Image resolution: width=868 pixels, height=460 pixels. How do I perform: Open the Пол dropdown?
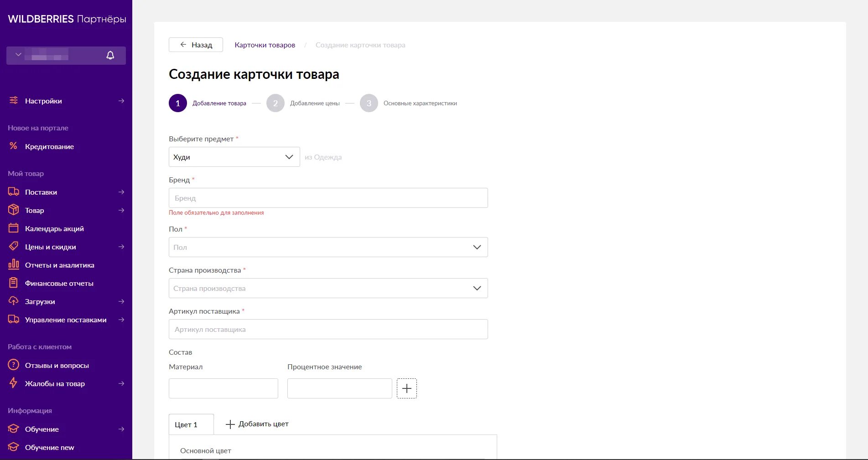(x=328, y=247)
